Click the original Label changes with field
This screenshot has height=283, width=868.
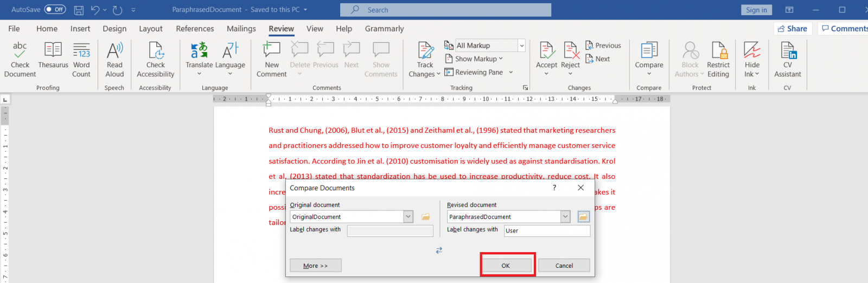[x=390, y=230]
